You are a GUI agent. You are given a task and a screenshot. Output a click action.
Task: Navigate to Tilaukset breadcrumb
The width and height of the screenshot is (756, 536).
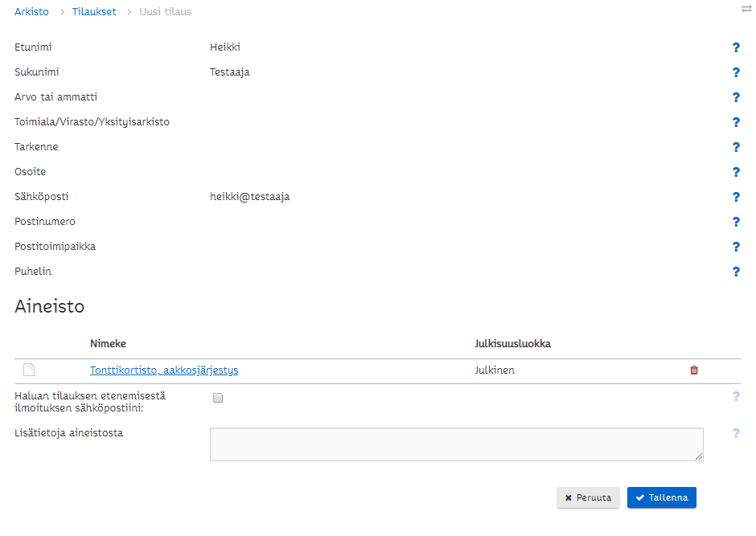pos(94,12)
